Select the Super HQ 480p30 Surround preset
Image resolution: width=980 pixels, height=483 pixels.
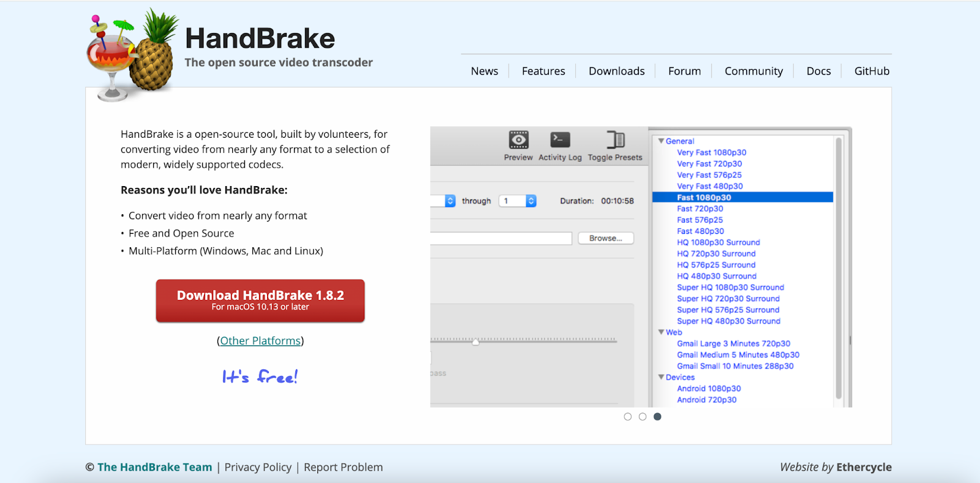(729, 321)
